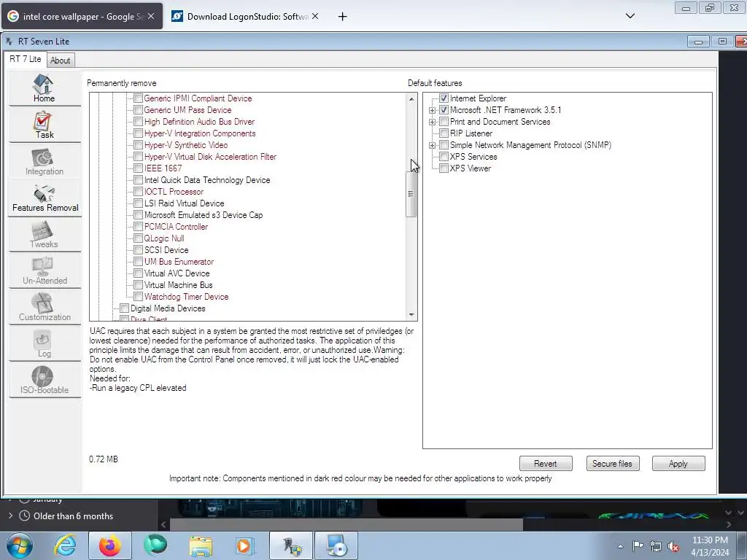Image resolution: width=747 pixels, height=560 pixels.
Task: Tick the IEEE 1667 checkbox
Action: click(138, 168)
